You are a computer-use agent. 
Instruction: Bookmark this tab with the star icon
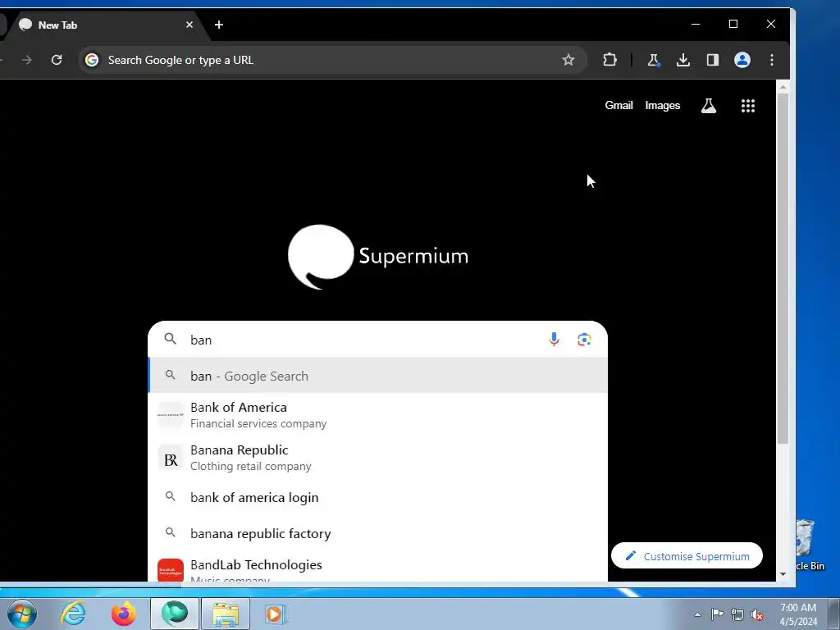click(x=568, y=60)
